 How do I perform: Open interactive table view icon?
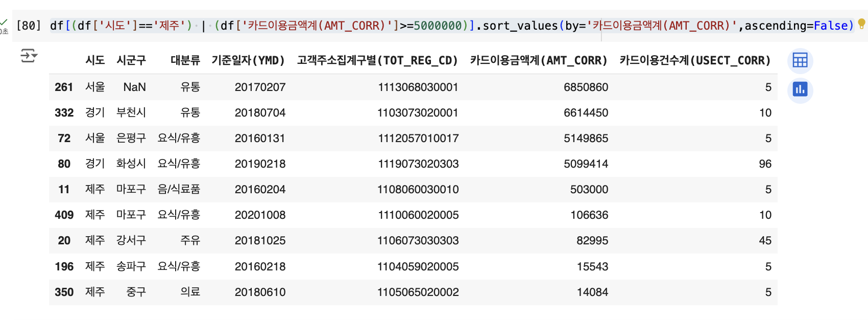pos(800,60)
